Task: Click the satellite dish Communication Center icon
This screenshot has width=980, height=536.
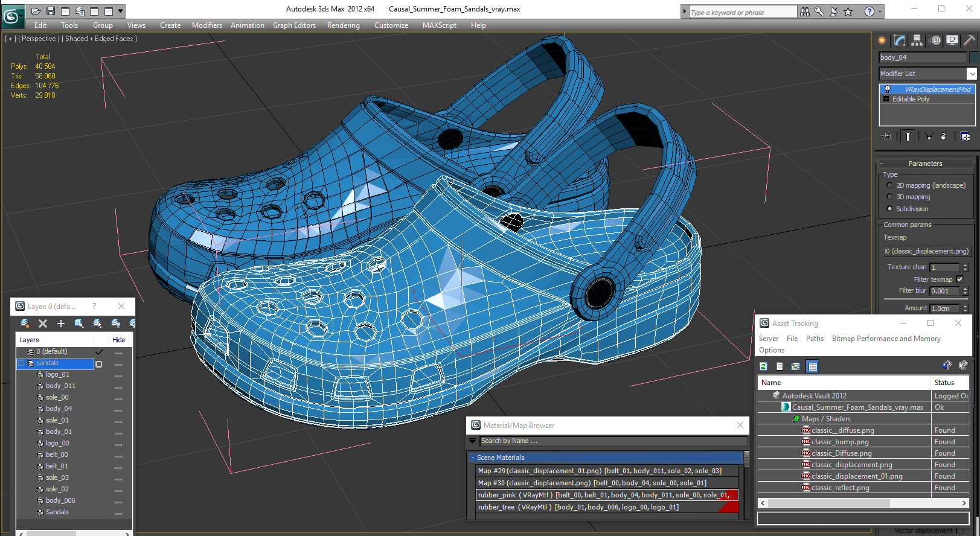Action: click(834, 11)
